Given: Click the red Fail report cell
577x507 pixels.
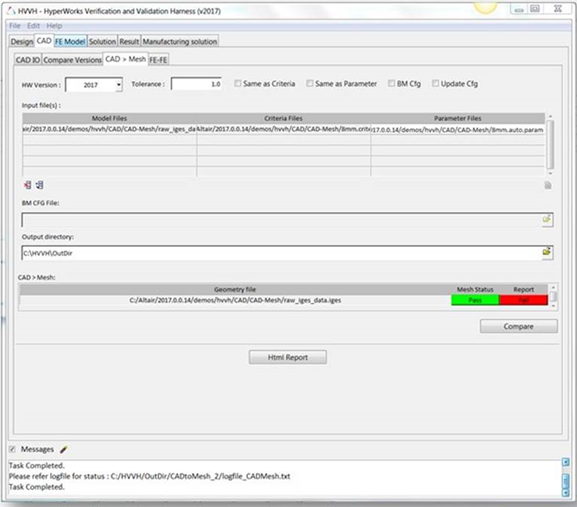Looking at the screenshot, I should tap(523, 300).
